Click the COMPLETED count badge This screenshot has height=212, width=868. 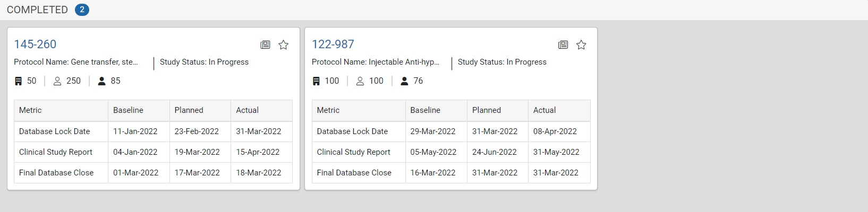click(x=82, y=10)
